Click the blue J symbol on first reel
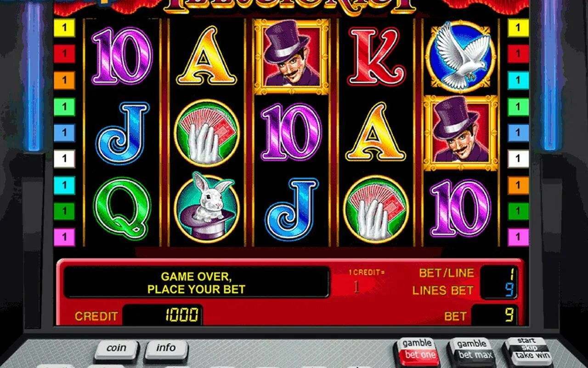The height and width of the screenshot is (368, 588). pyautogui.click(x=122, y=133)
